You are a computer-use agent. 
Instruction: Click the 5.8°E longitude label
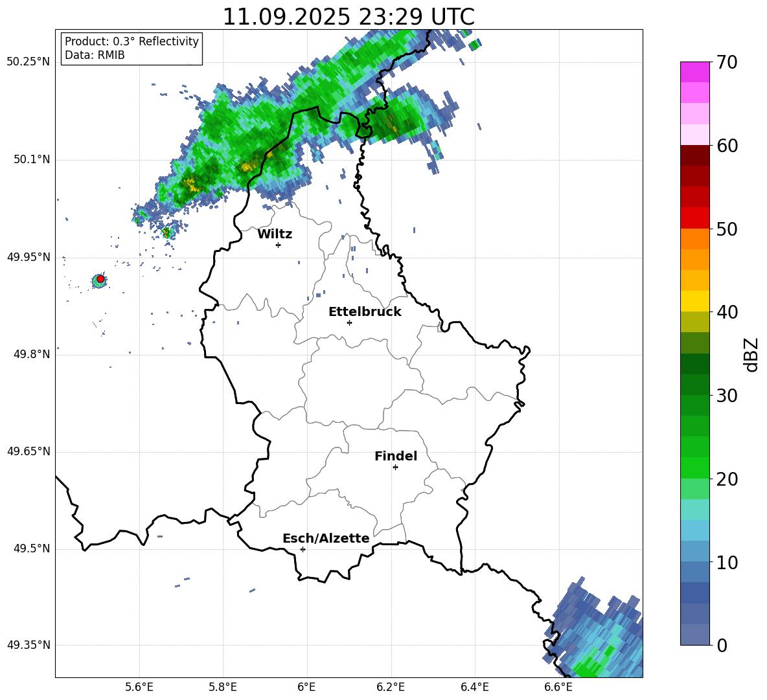click(x=223, y=687)
